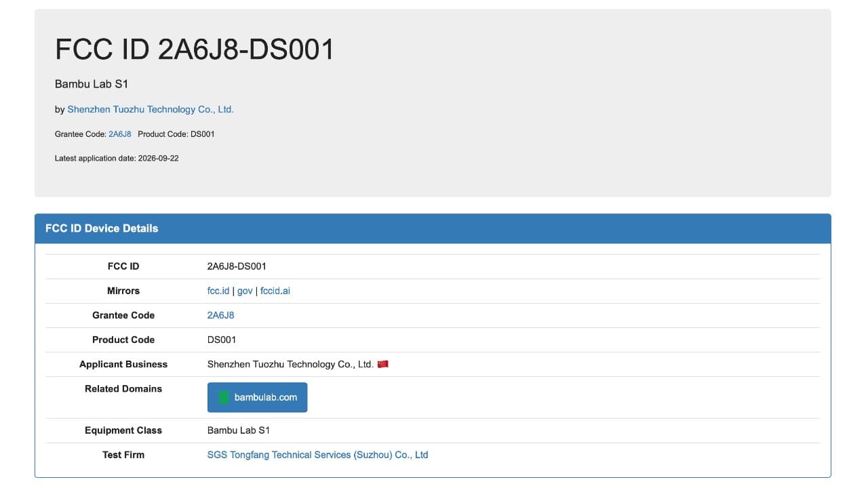
Task: Click Bambu Lab S1 in Equipment Class row
Action: (239, 430)
